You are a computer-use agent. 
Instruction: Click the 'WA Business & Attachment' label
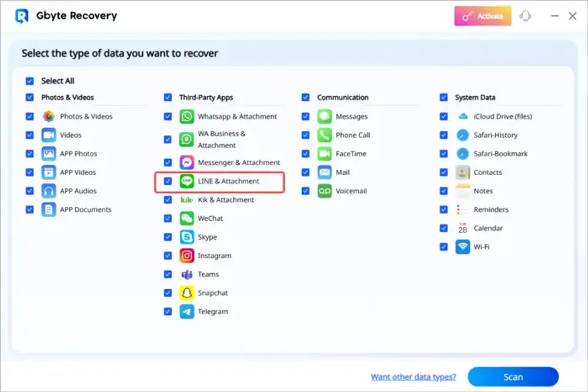coord(222,139)
